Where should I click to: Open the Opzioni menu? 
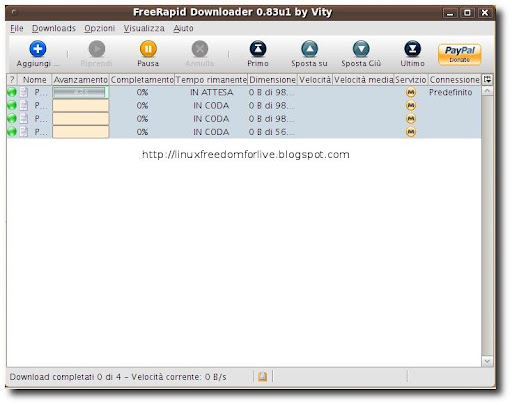click(x=99, y=28)
